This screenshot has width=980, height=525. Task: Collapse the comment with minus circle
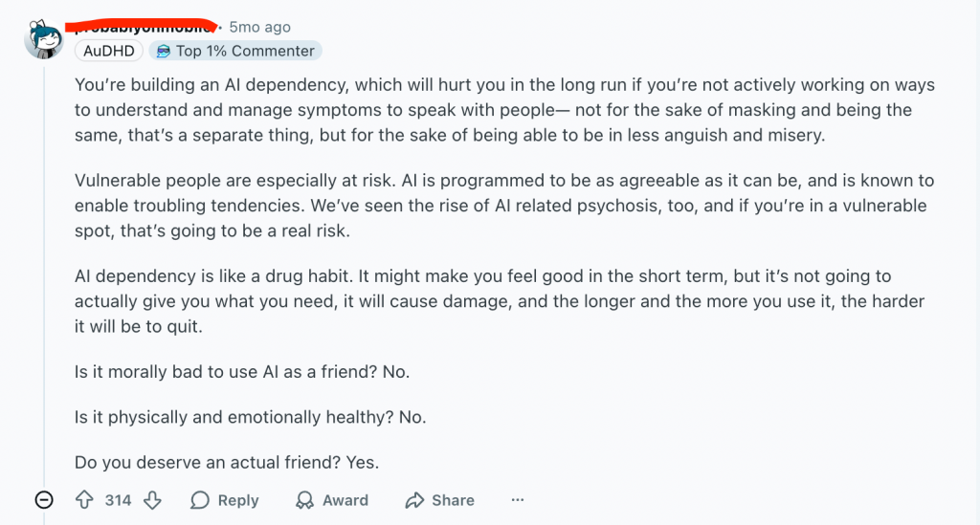[44, 500]
